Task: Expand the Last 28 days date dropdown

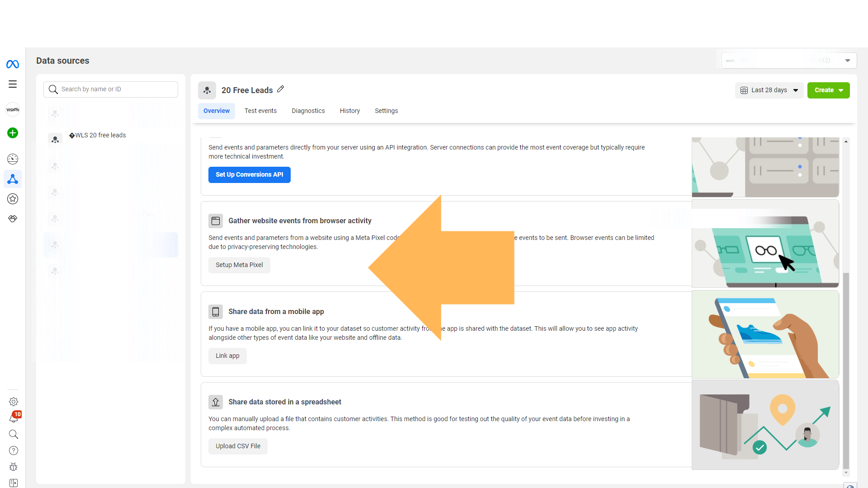Action: (x=769, y=90)
